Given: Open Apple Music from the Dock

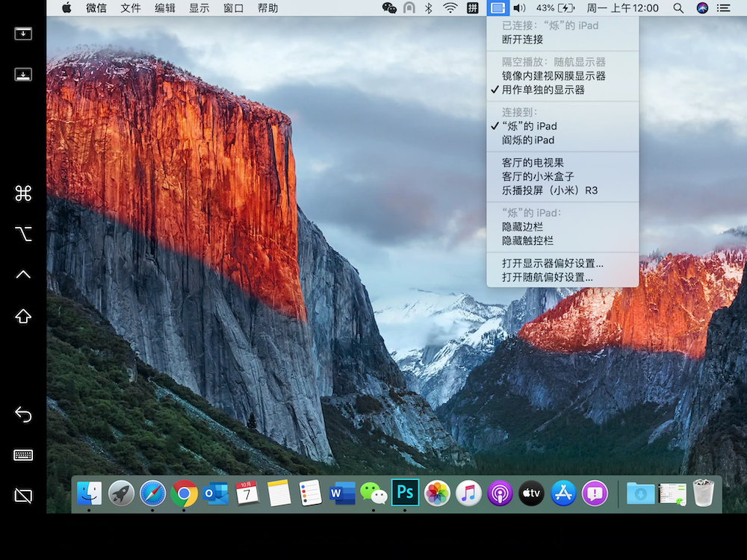Looking at the screenshot, I should coord(468,493).
